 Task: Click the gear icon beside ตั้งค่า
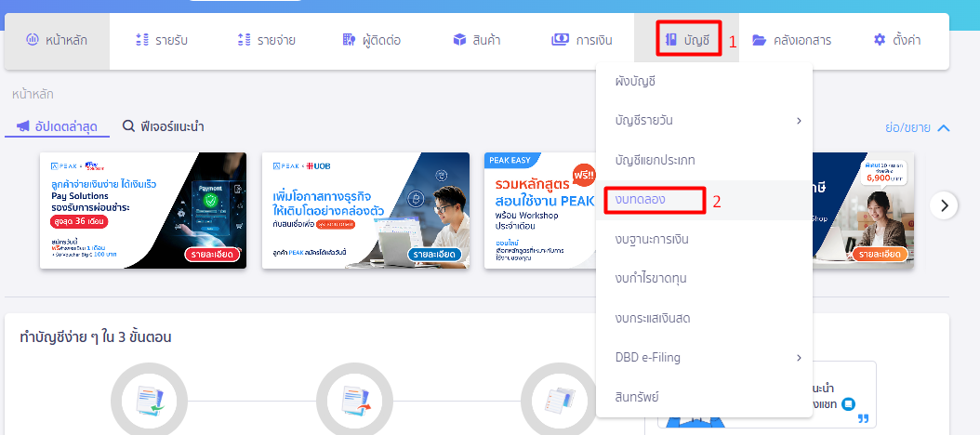point(880,40)
